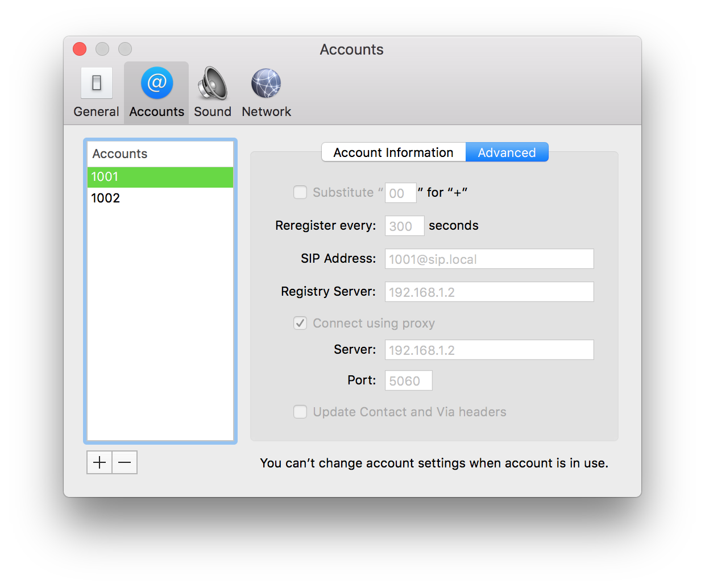Open the General preferences pane
The height and width of the screenshot is (588, 705).
[96, 93]
